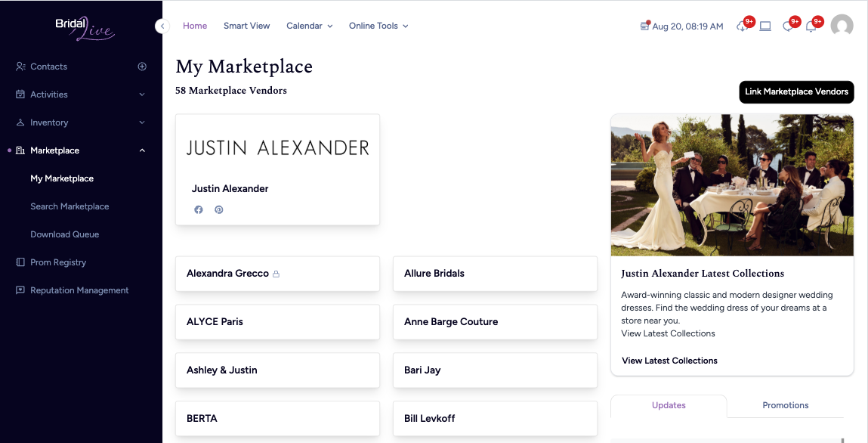This screenshot has width=868, height=443.
Task: Open Justin Alexander's Pinterest page
Action: pos(219,209)
